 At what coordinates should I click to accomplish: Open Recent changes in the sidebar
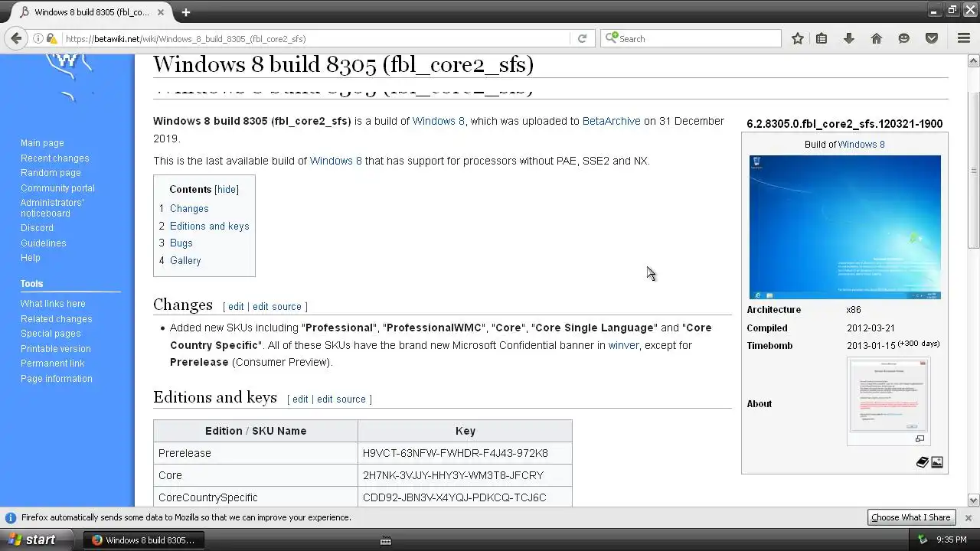point(54,158)
